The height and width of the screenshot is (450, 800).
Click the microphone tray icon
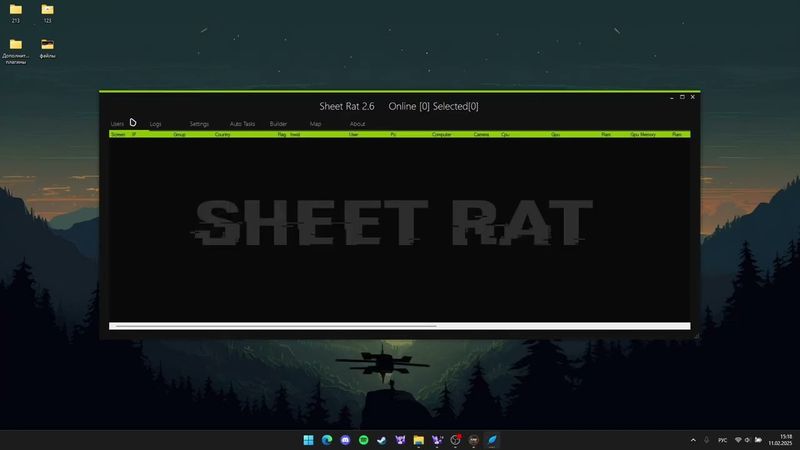tap(707, 440)
